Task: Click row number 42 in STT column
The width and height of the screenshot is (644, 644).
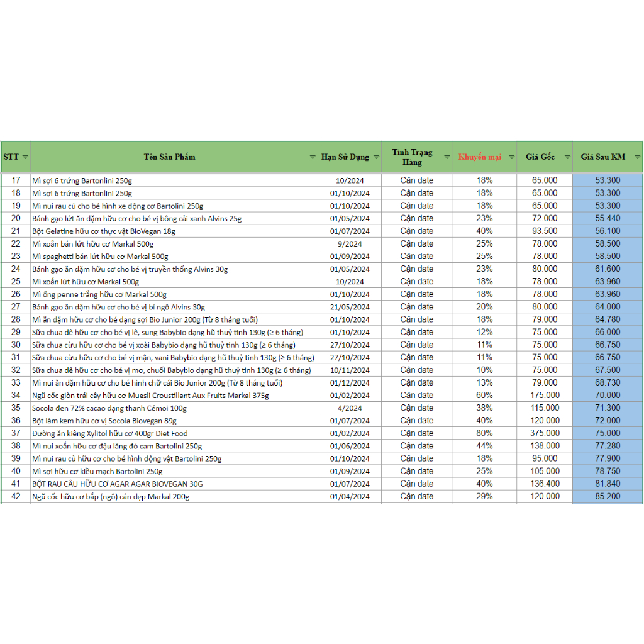Action: click(16, 497)
